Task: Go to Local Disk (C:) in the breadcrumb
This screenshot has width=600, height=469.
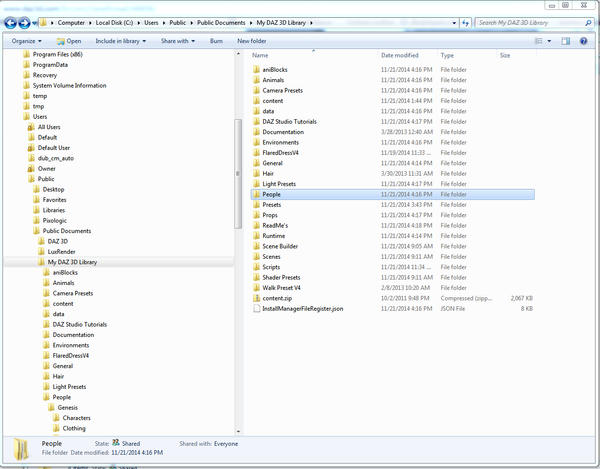Action: click(114, 23)
